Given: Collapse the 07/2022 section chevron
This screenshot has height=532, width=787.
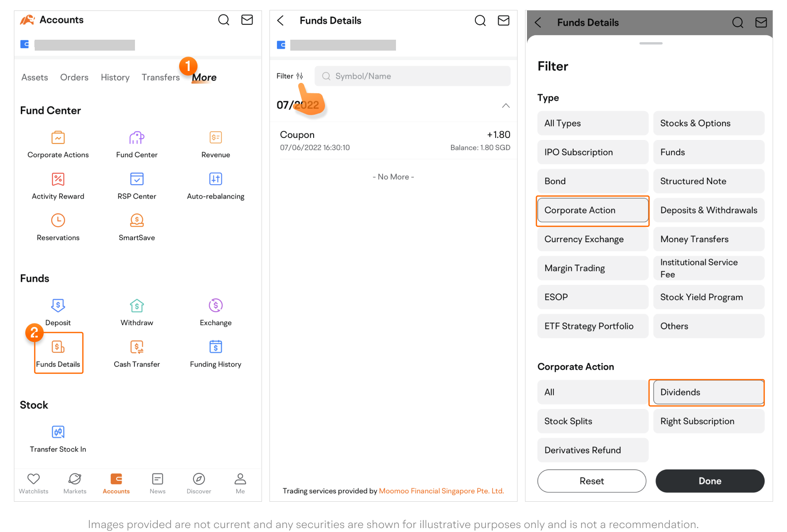Looking at the screenshot, I should pyautogui.click(x=506, y=106).
